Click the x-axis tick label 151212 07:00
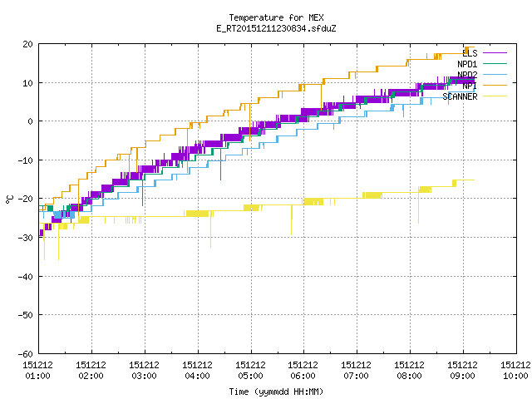The width and height of the screenshot is (532, 399). [x=357, y=371]
